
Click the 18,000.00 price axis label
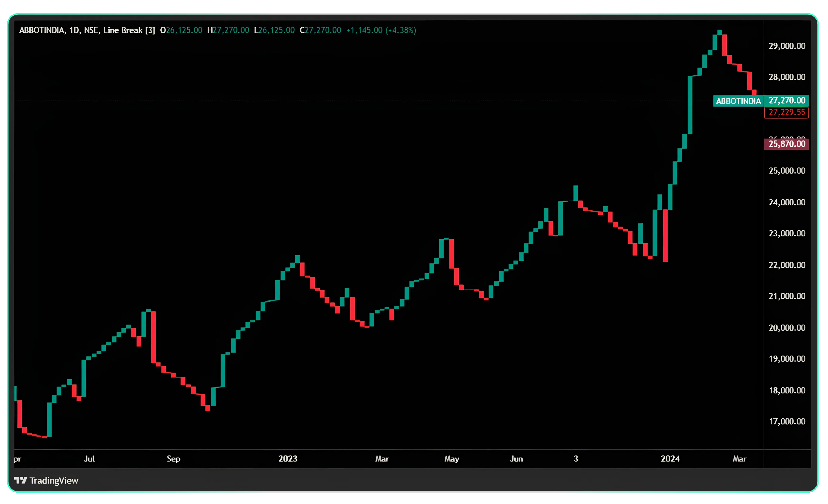click(787, 390)
